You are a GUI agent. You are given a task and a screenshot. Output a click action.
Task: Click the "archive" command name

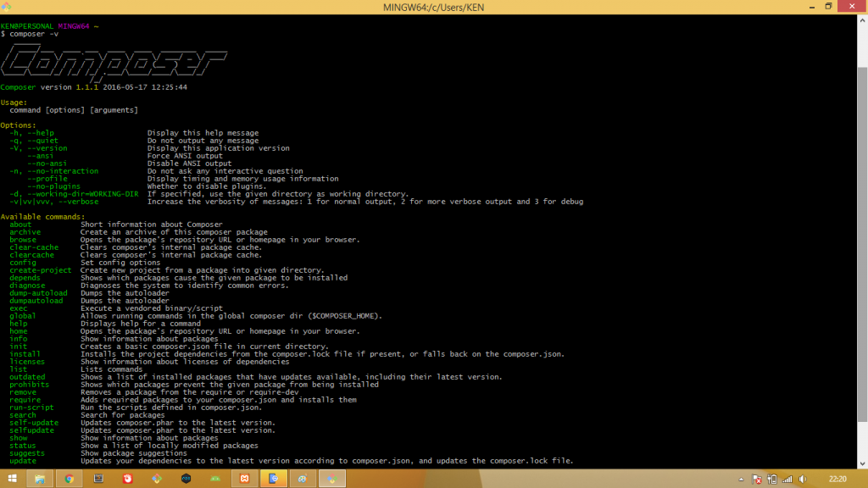point(25,232)
